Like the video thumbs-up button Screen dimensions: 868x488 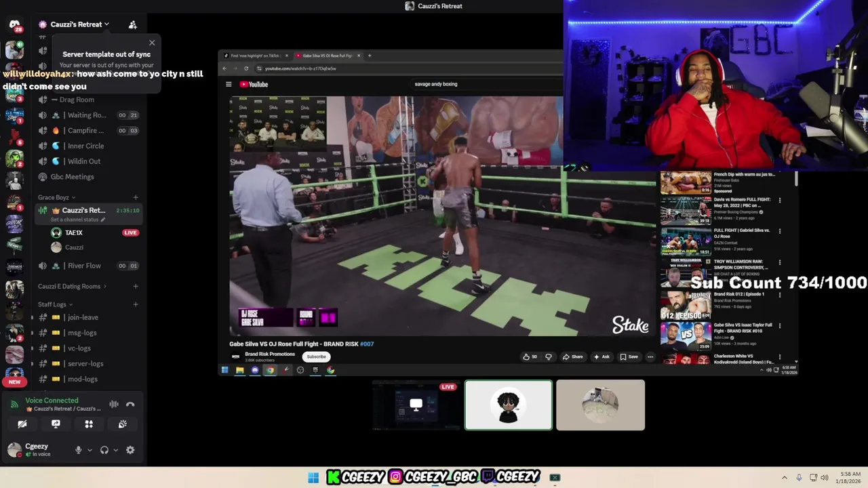pyautogui.click(x=530, y=357)
